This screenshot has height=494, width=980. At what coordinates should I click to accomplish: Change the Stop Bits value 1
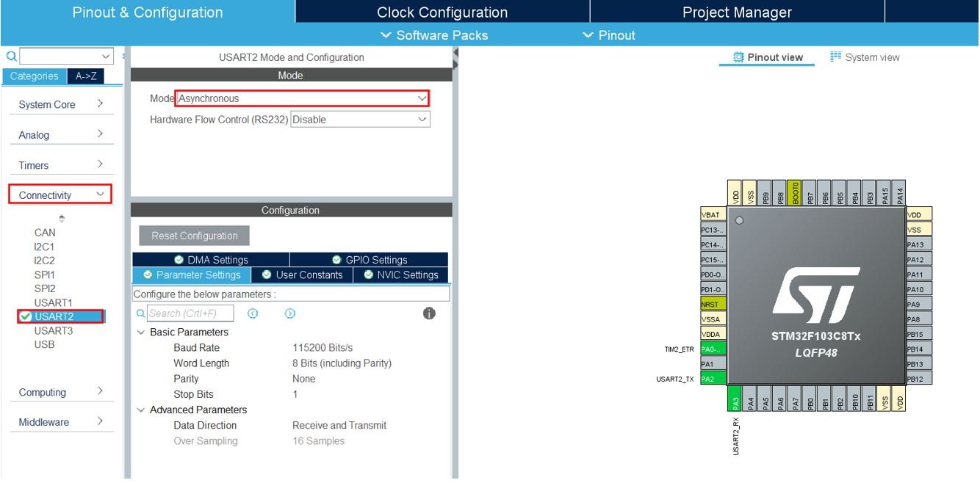coord(295,394)
